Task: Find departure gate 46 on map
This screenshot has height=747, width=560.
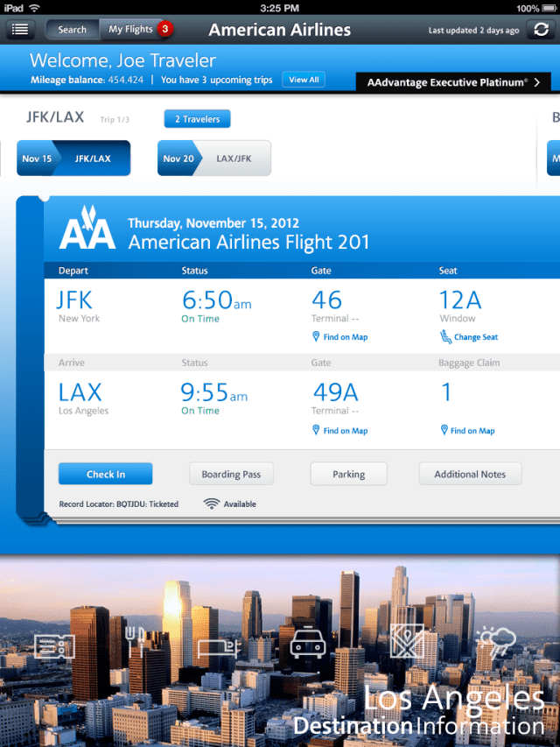Action: pos(340,337)
